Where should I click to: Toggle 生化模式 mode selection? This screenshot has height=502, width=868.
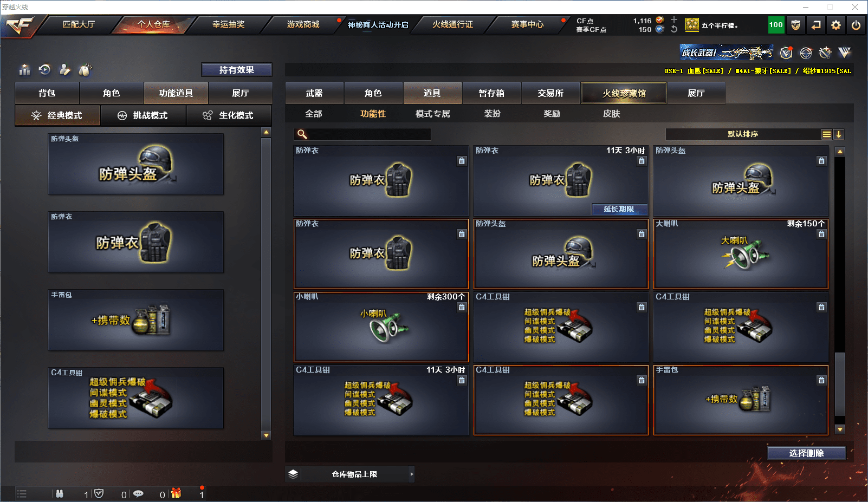point(229,115)
